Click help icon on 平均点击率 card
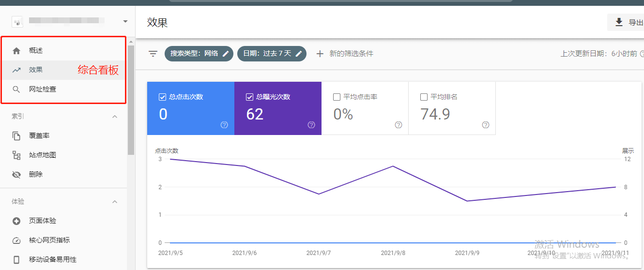The image size is (644, 270). pos(399,125)
